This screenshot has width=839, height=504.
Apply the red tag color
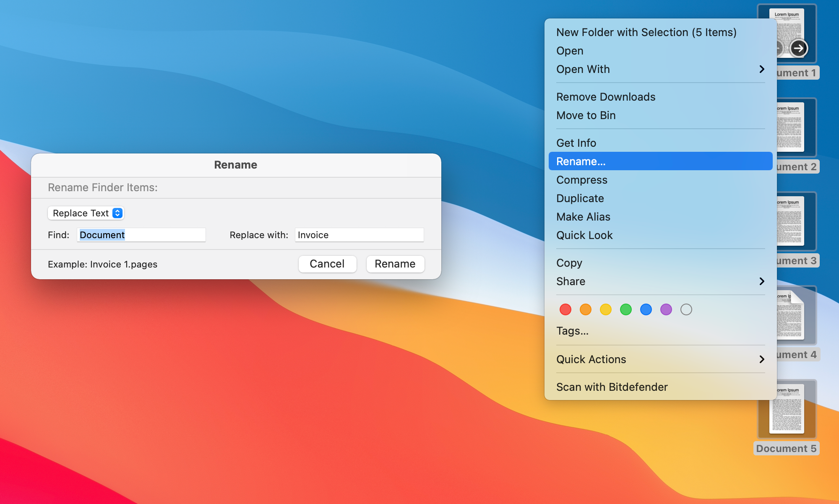click(x=565, y=309)
